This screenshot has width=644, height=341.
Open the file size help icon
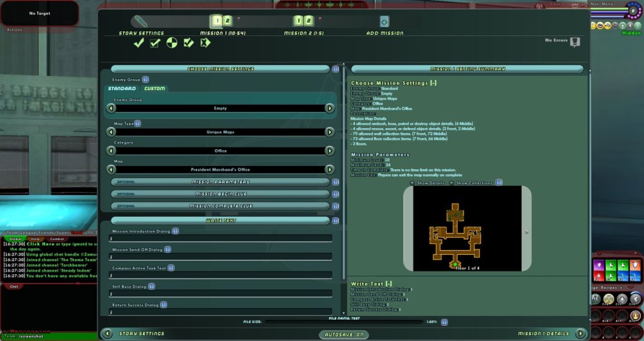(444, 322)
